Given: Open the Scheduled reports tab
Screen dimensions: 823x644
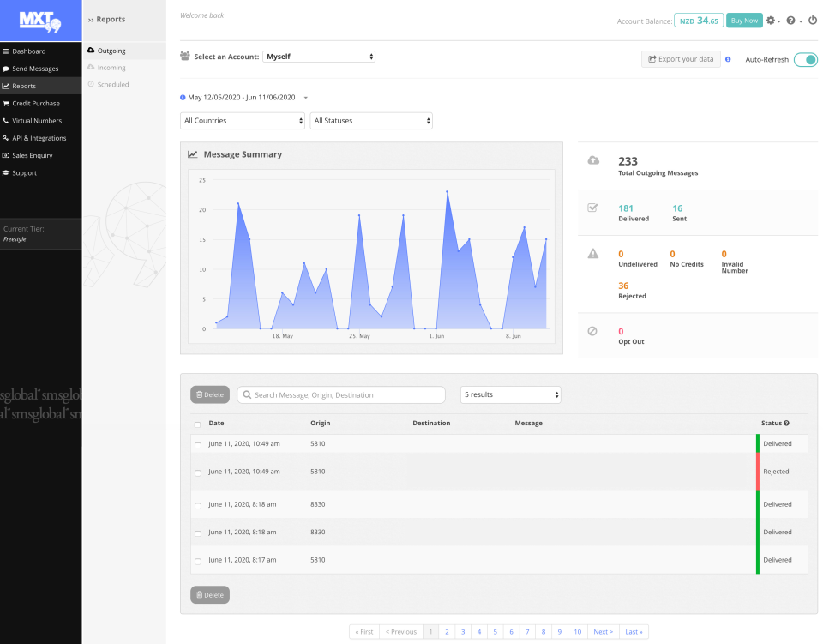Looking at the screenshot, I should 113,84.
